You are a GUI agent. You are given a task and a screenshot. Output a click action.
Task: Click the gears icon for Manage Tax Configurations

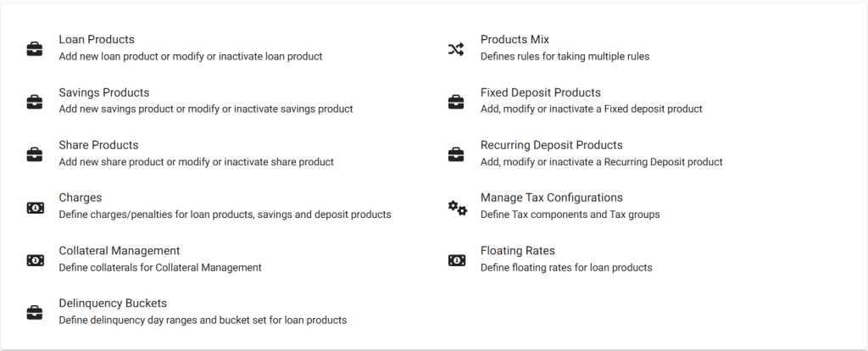(x=457, y=208)
